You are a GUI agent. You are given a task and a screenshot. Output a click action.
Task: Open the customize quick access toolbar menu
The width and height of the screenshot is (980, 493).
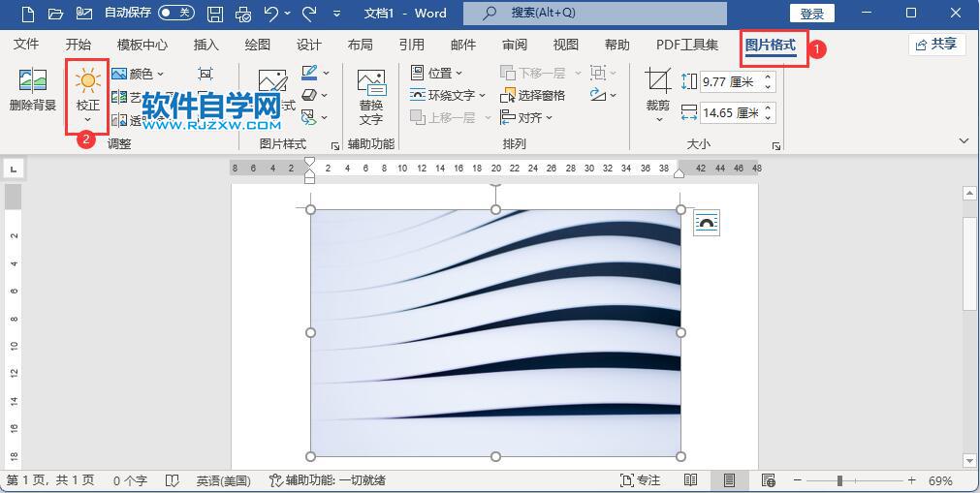[337, 14]
